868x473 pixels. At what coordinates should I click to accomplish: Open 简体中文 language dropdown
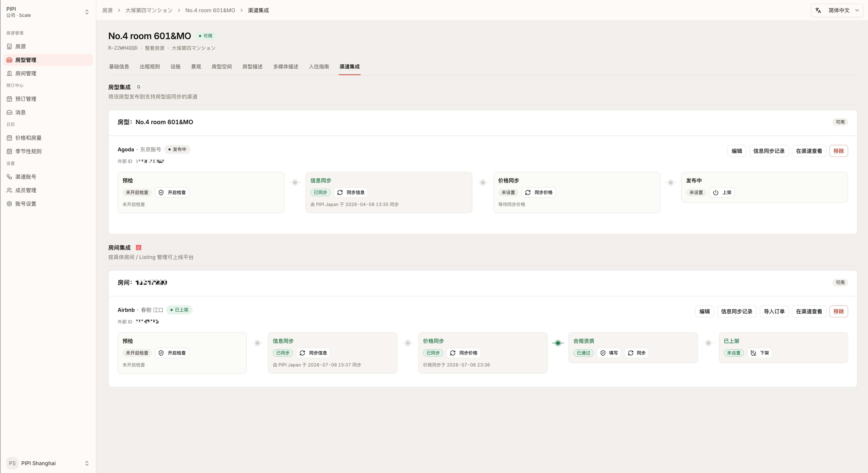[x=837, y=10]
